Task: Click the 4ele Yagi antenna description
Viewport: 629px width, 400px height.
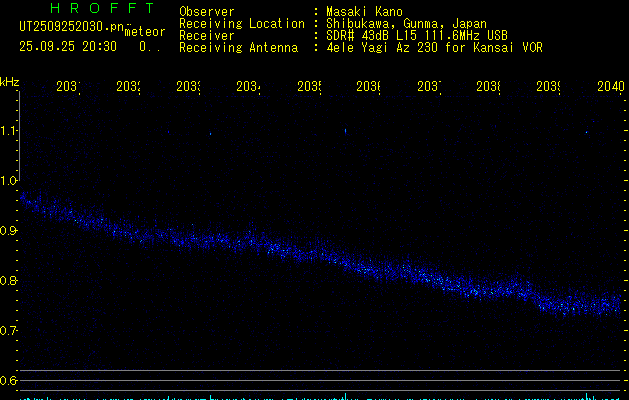Action: 434,47
